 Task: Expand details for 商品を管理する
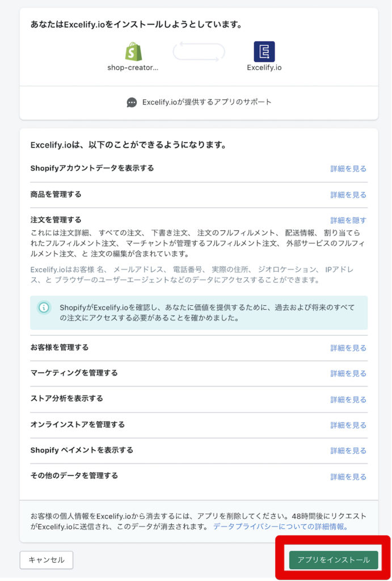point(348,195)
